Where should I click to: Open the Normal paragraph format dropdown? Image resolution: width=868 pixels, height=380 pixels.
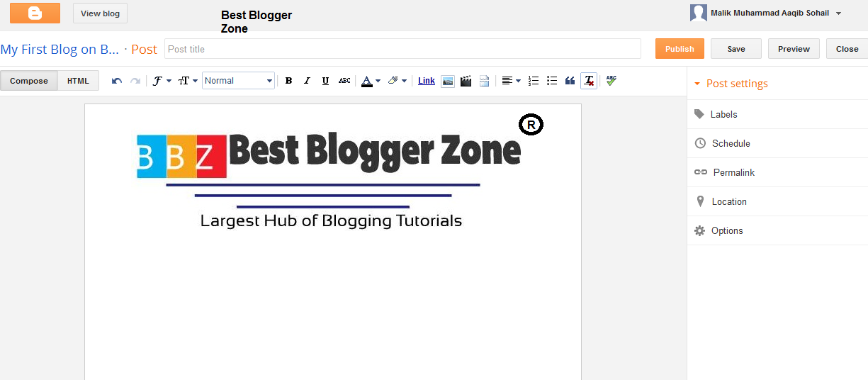(238, 81)
